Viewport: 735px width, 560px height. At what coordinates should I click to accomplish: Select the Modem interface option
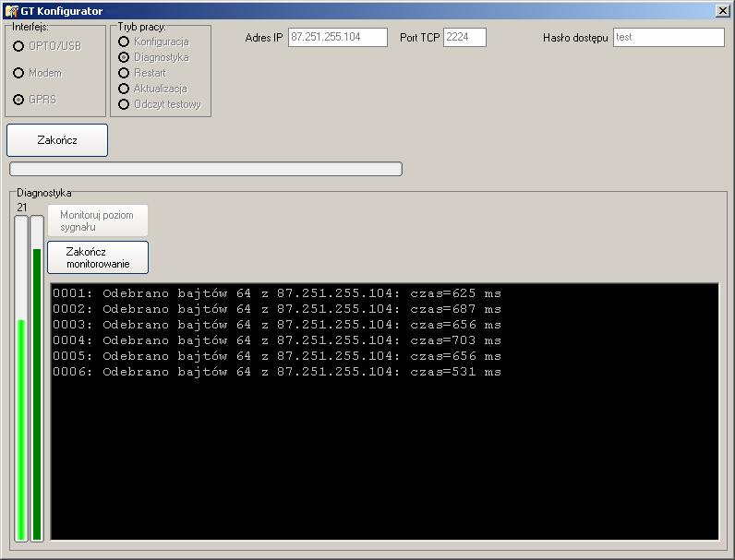pos(18,73)
